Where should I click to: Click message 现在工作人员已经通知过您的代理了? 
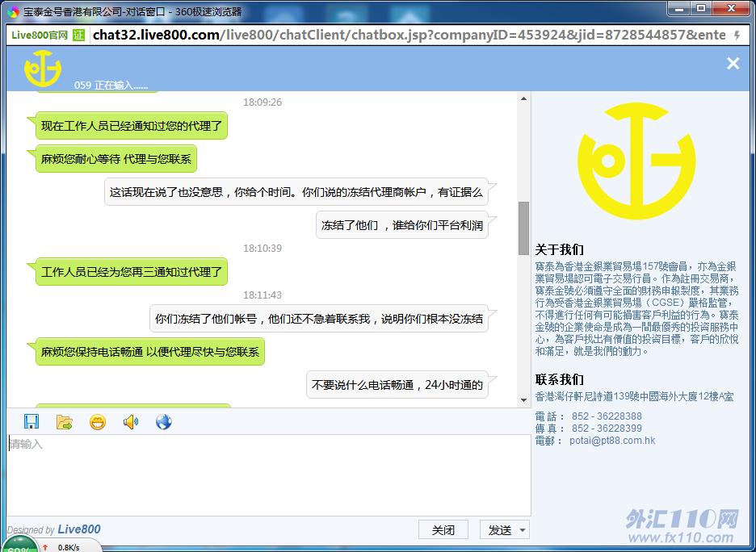coord(131,126)
